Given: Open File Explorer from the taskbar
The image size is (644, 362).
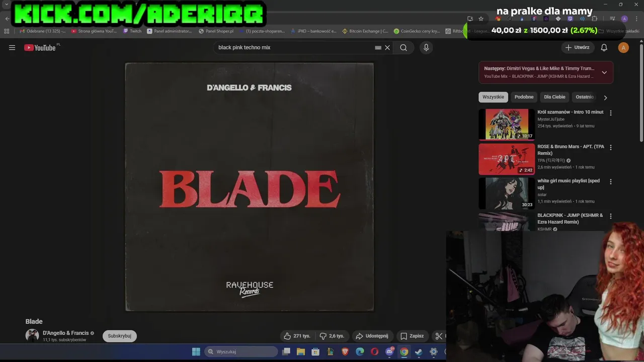Looking at the screenshot, I should [300, 351].
